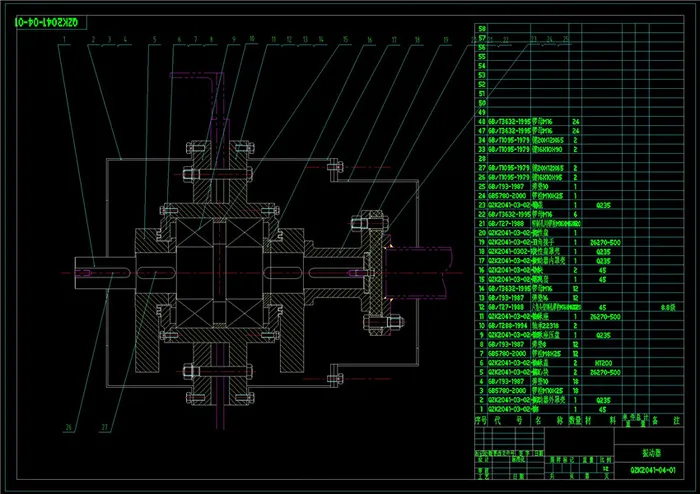The height and width of the screenshot is (494, 700).
Task: Select the left shaft end with keyway
Action: [x=95, y=270]
